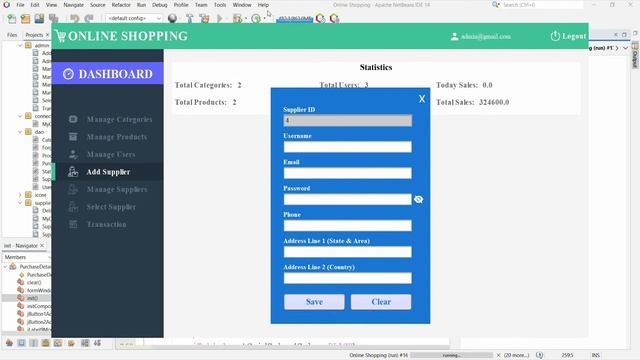Click the admin user profile icon
This screenshot has width=640, height=360.
pos(454,36)
